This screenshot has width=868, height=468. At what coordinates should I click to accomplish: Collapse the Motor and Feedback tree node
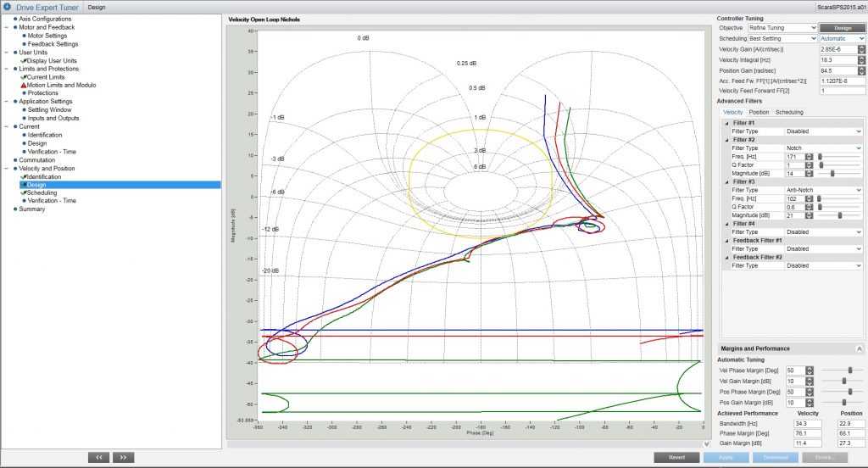pos(6,27)
